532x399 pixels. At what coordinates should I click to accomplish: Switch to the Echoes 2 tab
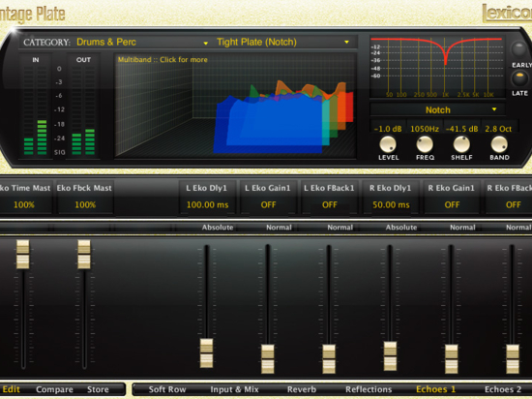pyautogui.click(x=503, y=389)
